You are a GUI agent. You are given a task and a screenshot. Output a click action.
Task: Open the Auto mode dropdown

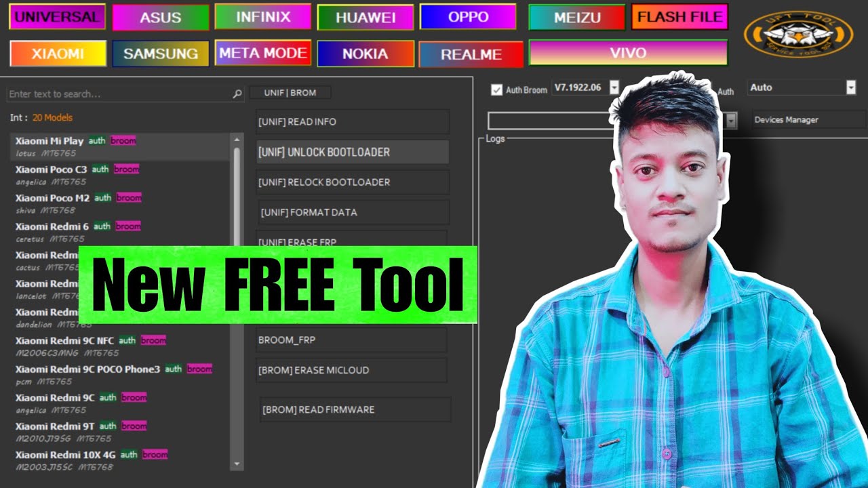(851, 87)
